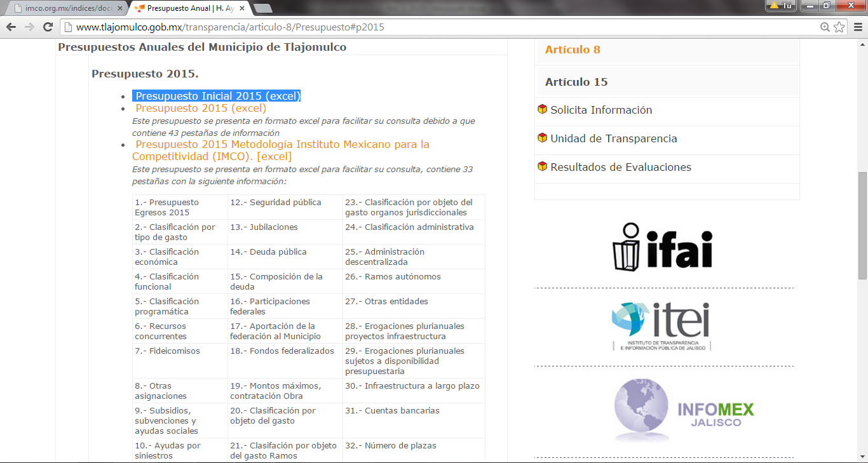Click cell '19.- Montos máximos, contratación Obra'
Image resolution: width=868 pixels, height=463 pixels.
pos(285,391)
